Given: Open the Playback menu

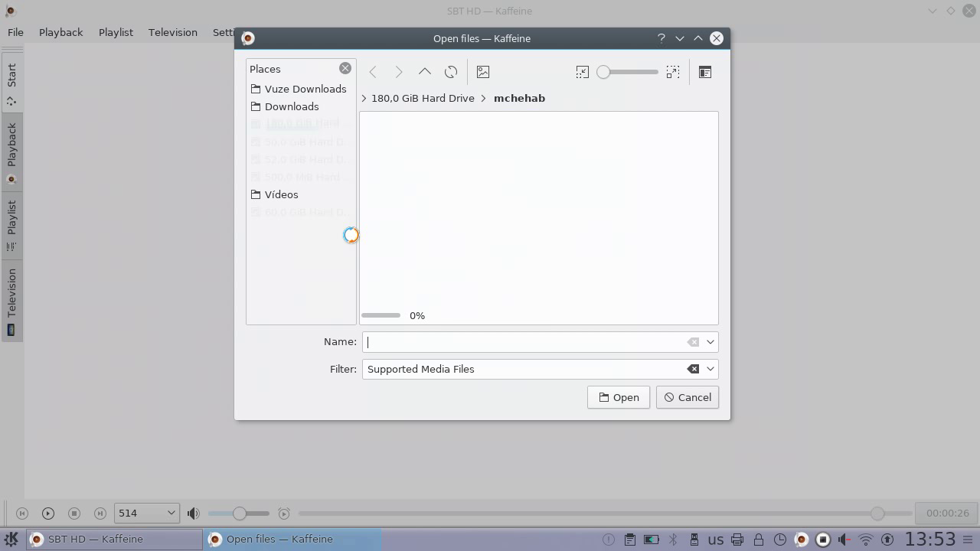Looking at the screenshot, I should pos(60,32).
